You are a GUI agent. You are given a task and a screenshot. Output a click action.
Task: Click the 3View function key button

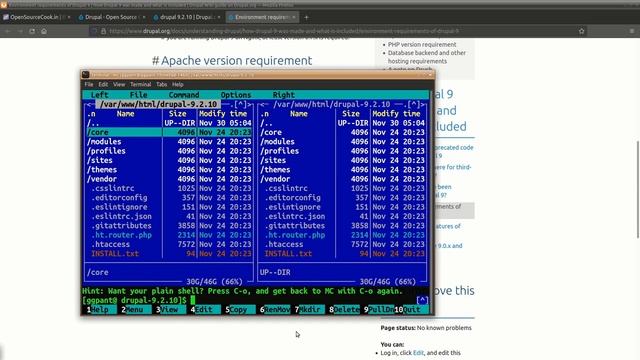tap(169, 310)
